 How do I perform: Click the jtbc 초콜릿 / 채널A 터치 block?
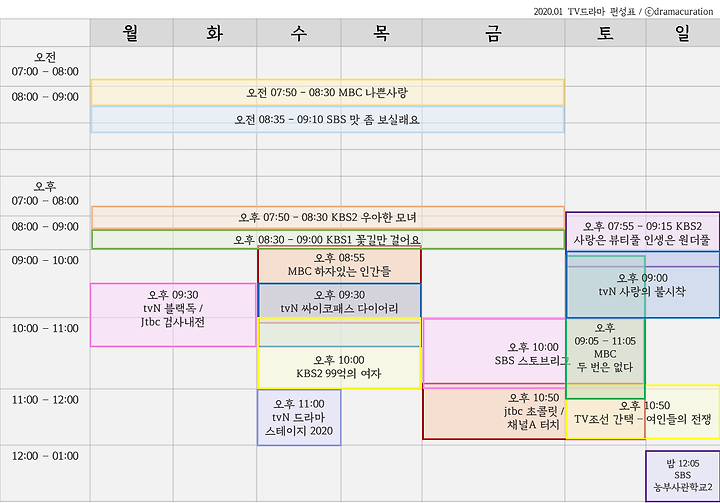(x=534, y=411)
